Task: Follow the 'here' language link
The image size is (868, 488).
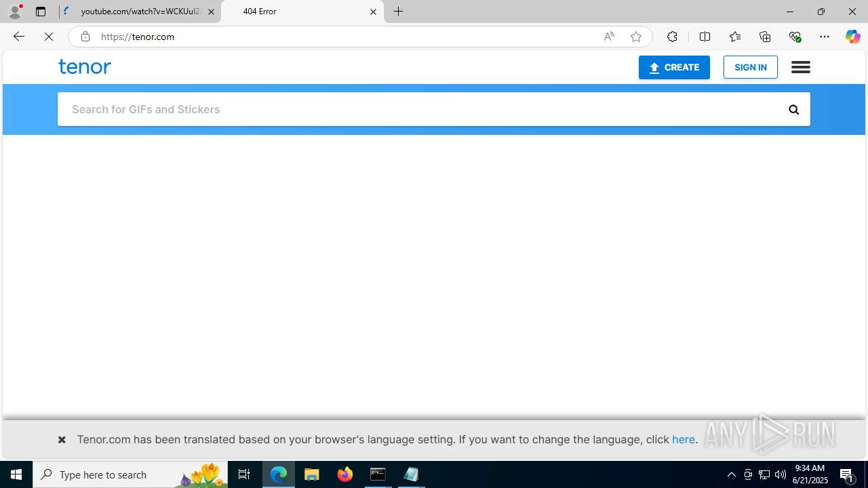Action: click(684, 439)
